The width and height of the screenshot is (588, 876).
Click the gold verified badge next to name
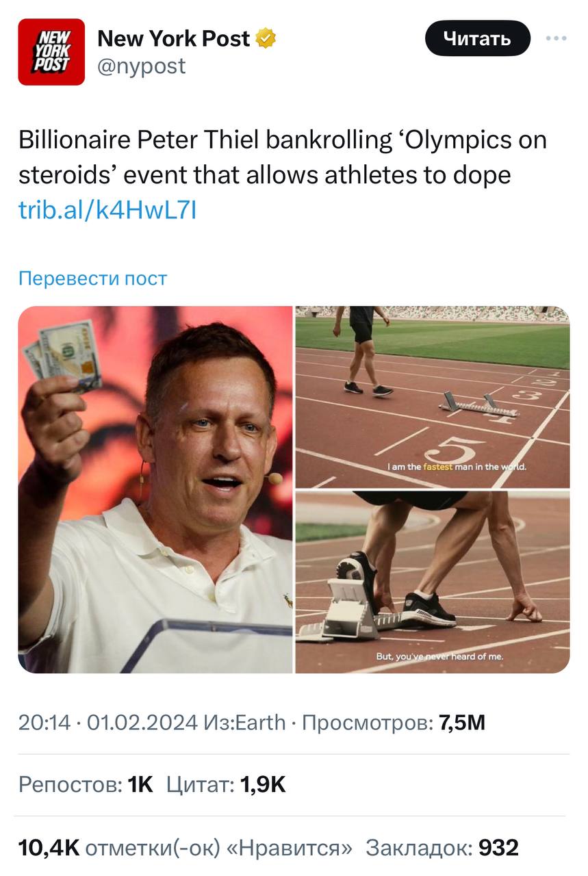(266, 38)
